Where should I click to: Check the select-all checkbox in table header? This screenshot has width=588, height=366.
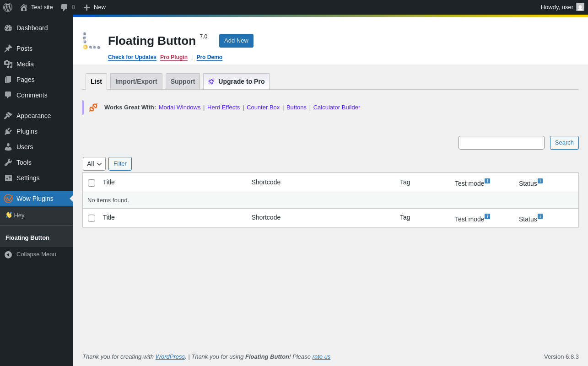point(92,183)
